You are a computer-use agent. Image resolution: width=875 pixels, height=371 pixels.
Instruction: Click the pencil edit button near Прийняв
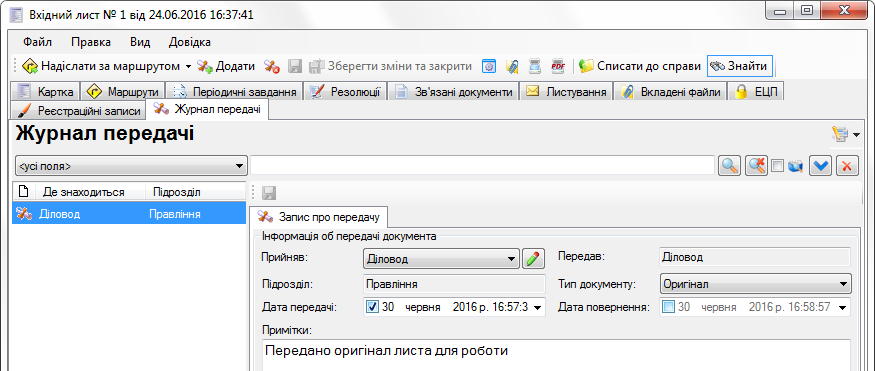[x=533, y=259]
